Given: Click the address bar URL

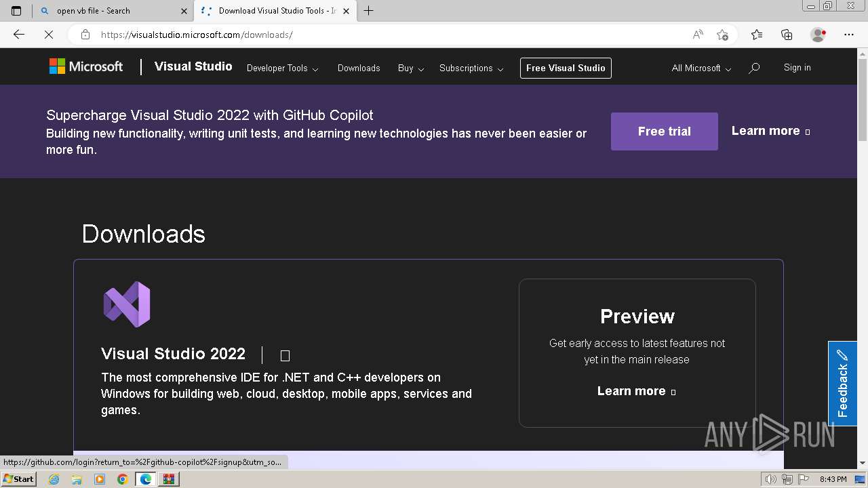Looking at the screenshot, I should tap(197, 35).
